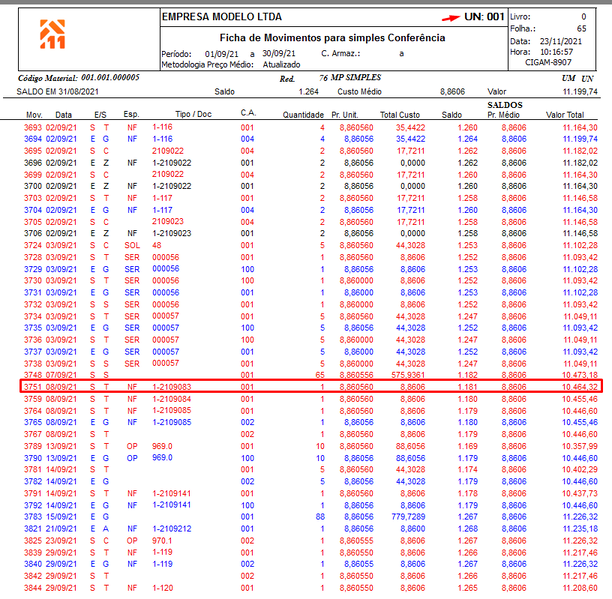This screenshot has width=612, height=599.
Task: Click the Saldo em 31/08/2021 value 11.199,74
Action: tap(580, 92)
